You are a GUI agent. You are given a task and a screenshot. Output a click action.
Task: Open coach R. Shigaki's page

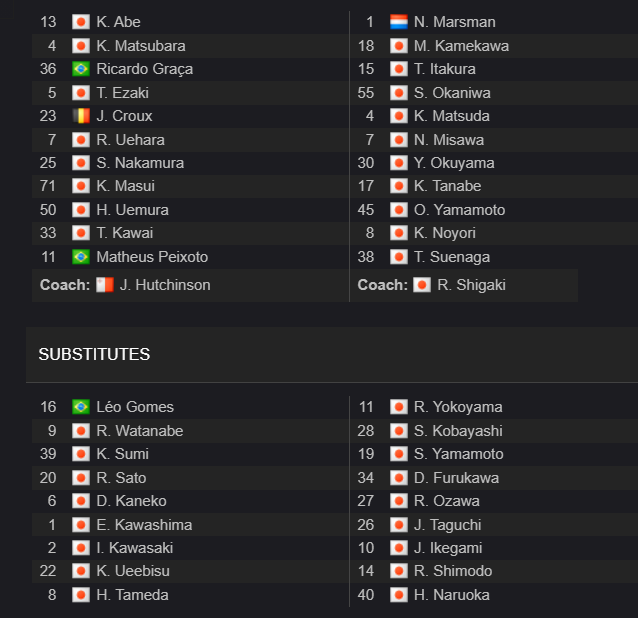[x=471, y=285]
